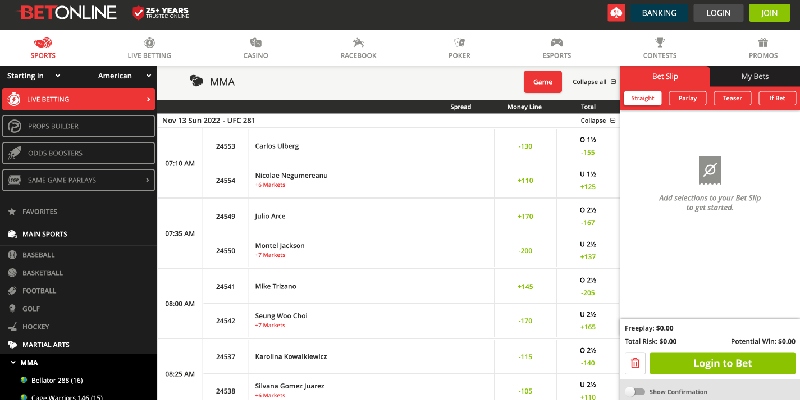
Task: Click rotation number 24553
Action: [x=226, y=146]
